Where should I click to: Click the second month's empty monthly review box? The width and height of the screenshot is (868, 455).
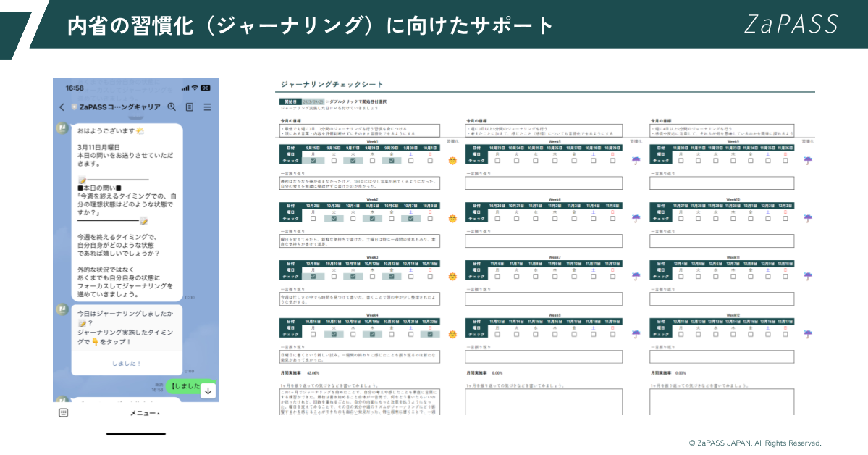click(x=544, y=402)
